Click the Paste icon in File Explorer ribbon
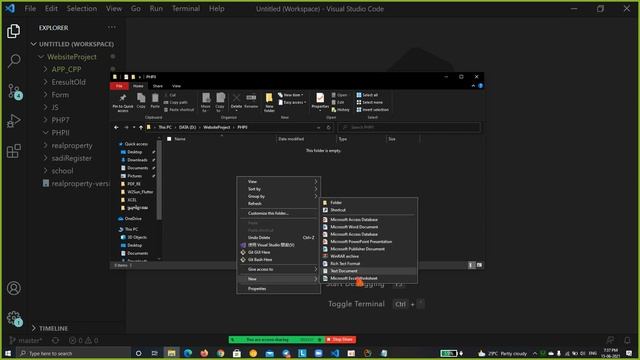 155,100
